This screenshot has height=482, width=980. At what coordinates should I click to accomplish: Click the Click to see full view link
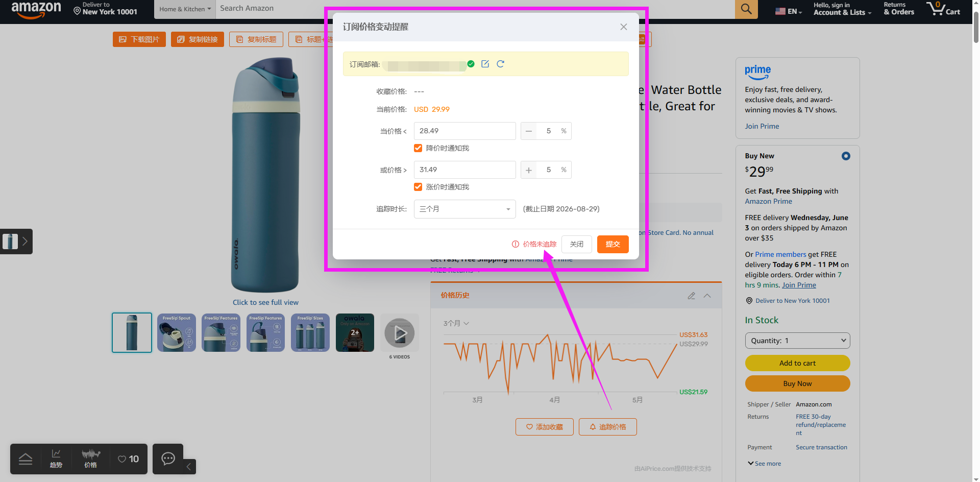265,302
